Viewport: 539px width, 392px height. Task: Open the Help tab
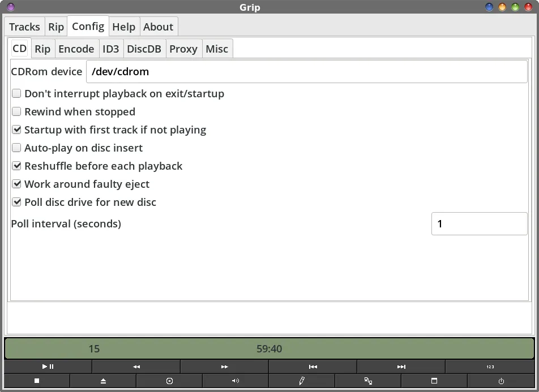124,27
